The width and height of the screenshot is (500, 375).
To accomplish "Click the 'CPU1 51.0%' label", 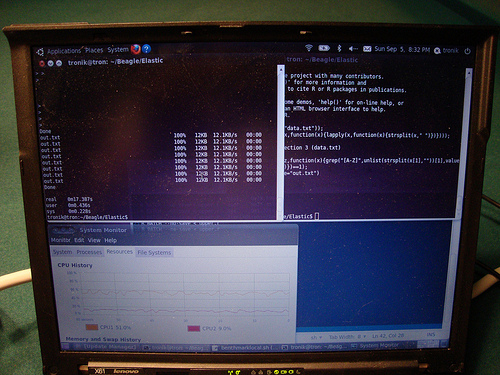I will tap(115, 327).
